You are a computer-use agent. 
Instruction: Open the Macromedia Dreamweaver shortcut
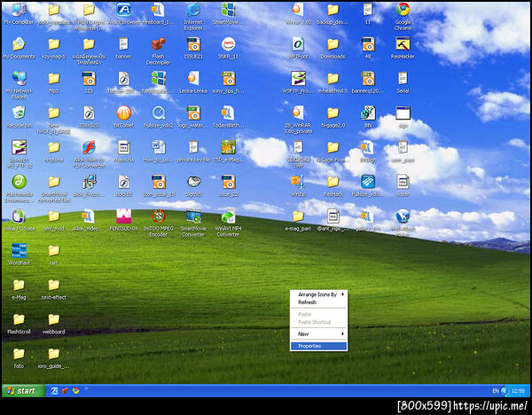[x=19, y=188]
